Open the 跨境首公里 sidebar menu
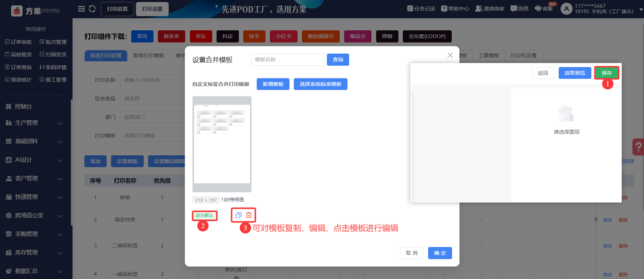 pyautogui.click(x=35, y=215)
